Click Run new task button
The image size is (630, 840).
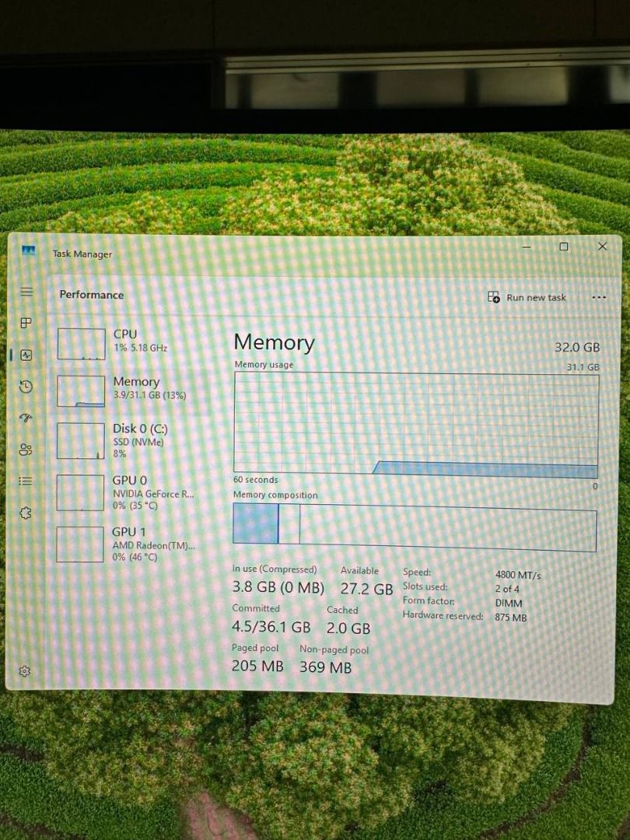[x=527, y=297]
